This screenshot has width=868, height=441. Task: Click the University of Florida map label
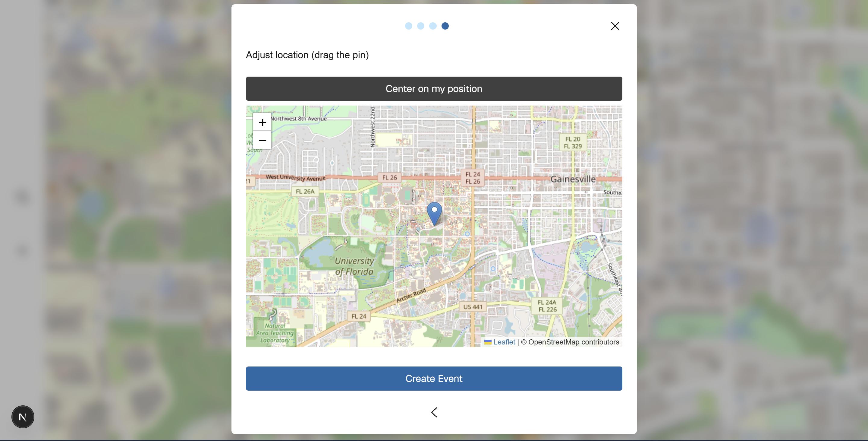click(354, 266)
